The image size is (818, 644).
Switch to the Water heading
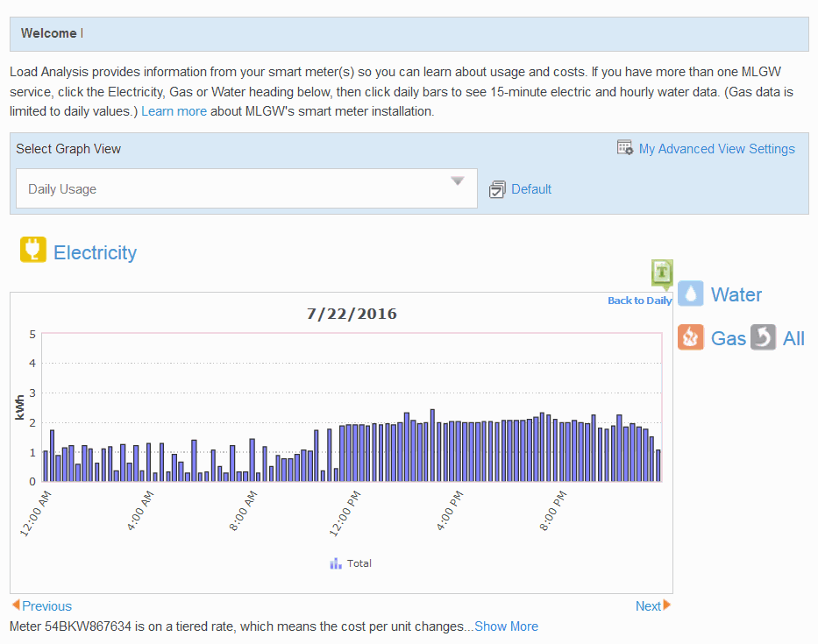736,294
